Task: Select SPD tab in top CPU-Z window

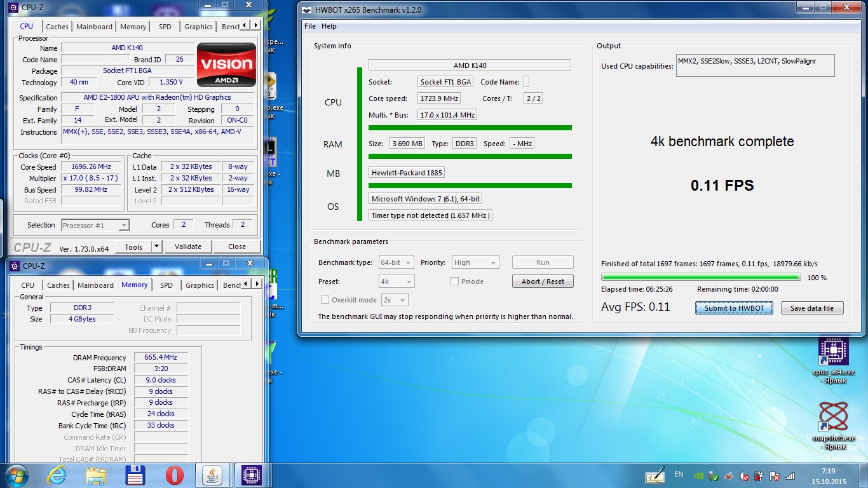Action: pos(165,27)
